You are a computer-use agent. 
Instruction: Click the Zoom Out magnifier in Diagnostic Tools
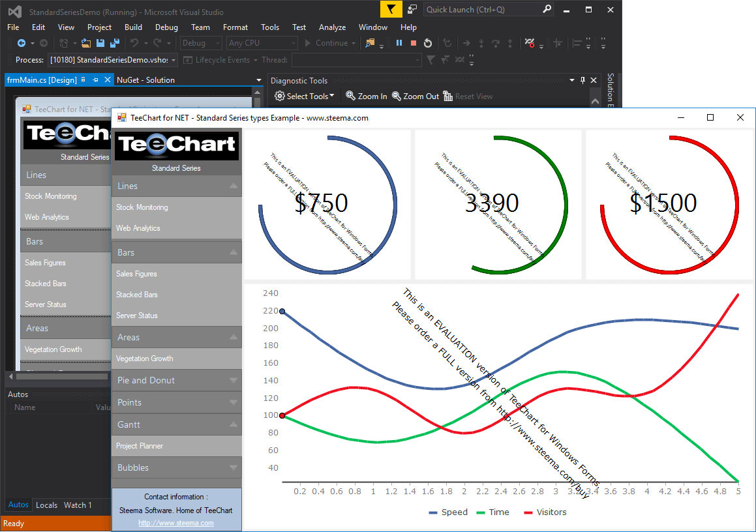[x=397, y=96]
